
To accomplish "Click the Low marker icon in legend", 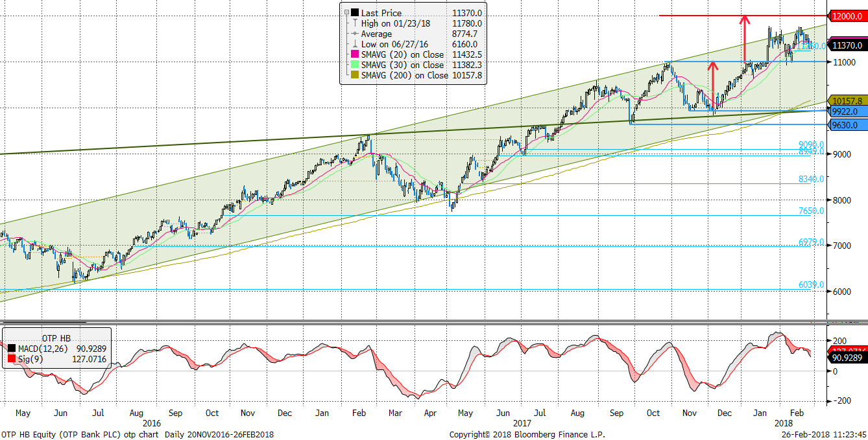I will pos(354,44).
